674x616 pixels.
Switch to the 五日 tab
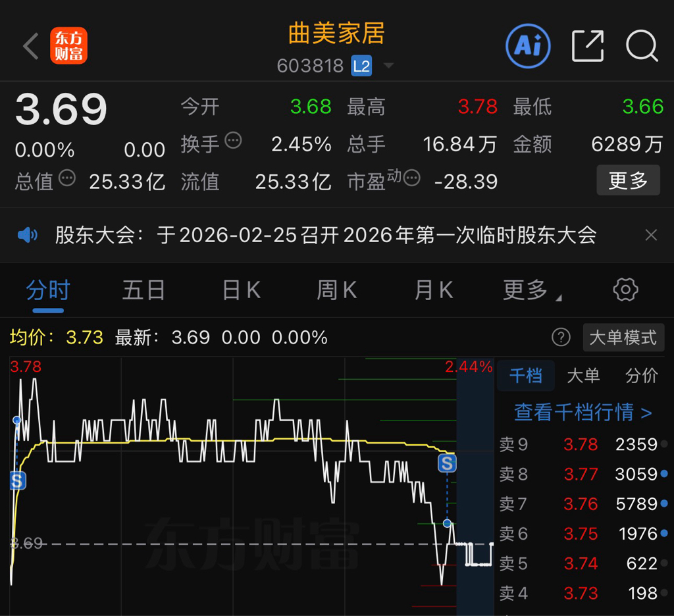pyautogui.click(x=143, y=290)
